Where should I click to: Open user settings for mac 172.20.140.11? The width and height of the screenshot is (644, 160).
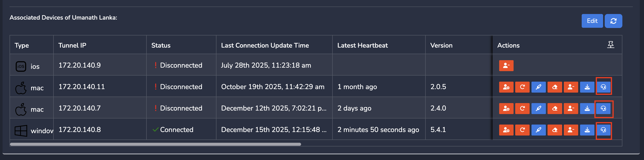click(506, 87)
